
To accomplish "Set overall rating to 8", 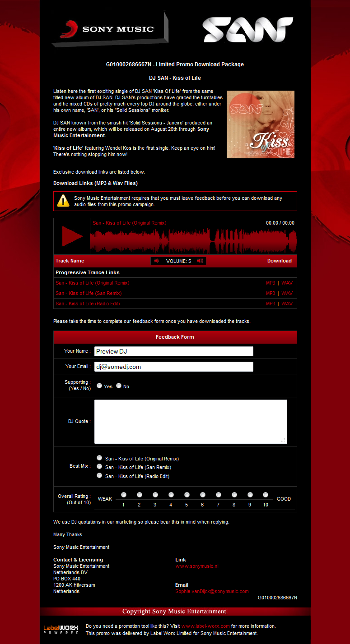I will click(x=234, y=495).
